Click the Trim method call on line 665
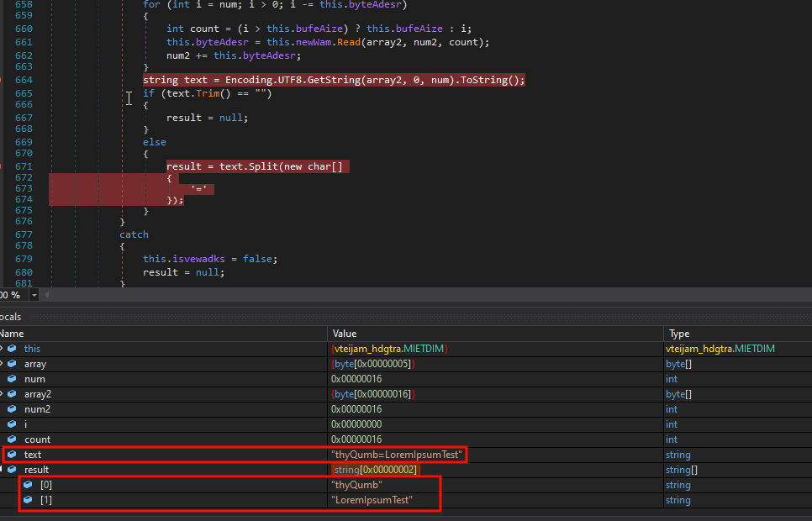The height and width of the screenshot is (521, 812). [208, 93]
